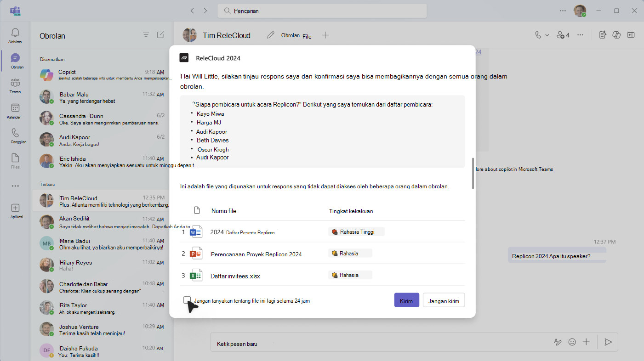Go back with the left arrow
The width and height of the screenshot is (644, 361).
[192, 11]
